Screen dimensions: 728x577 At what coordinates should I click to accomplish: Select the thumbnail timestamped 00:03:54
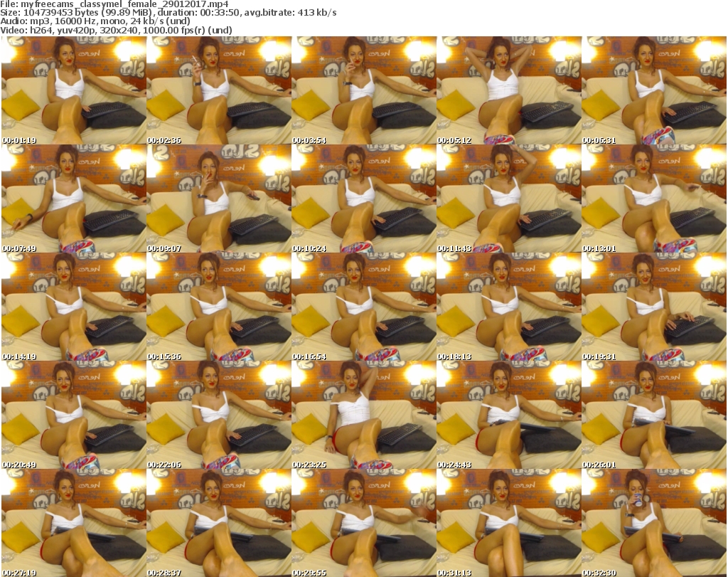pos(364,90)
